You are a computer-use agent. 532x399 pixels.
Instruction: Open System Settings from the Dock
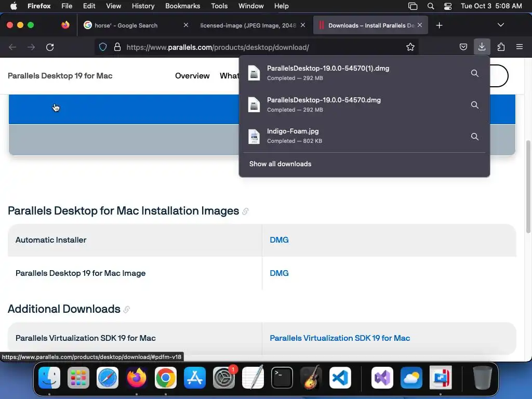(224, 378)
